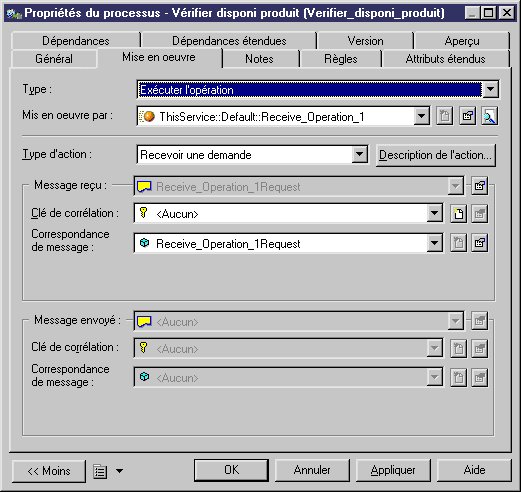
Task: Switch to the Règles tab
Action: (x=341, y=59)
